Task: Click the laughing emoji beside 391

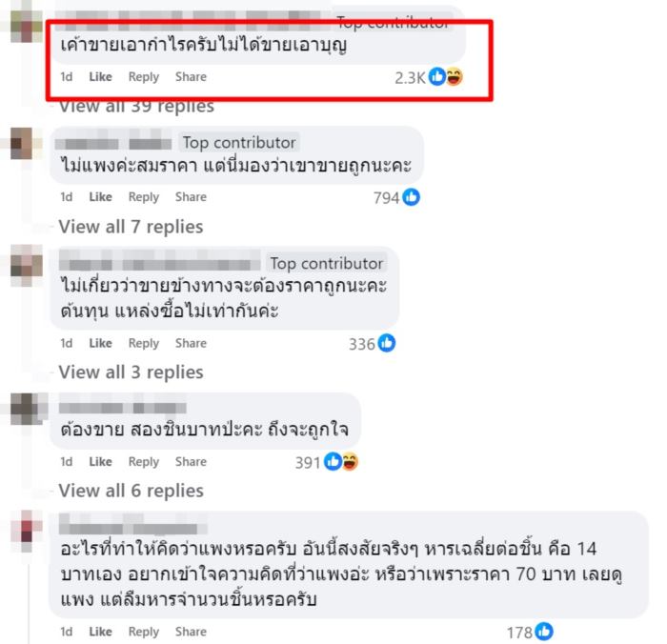Action: pyautogui.click(x=350, y=462)
